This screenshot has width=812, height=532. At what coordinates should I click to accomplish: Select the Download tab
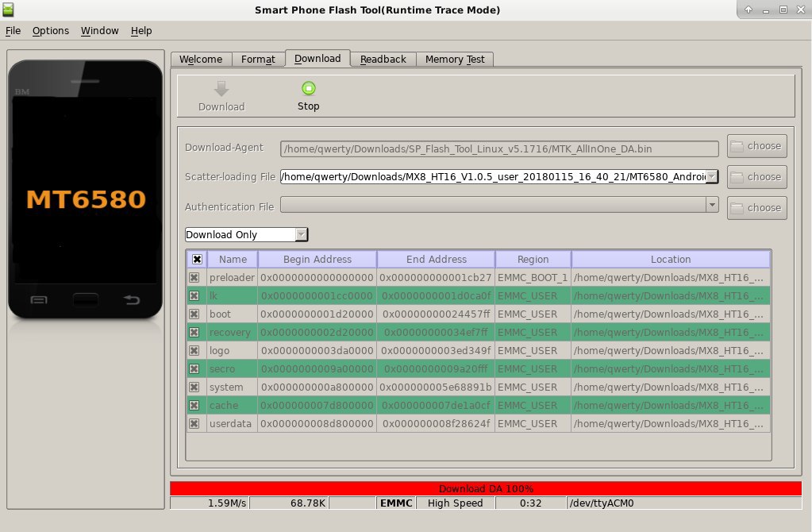pos(317,59)
